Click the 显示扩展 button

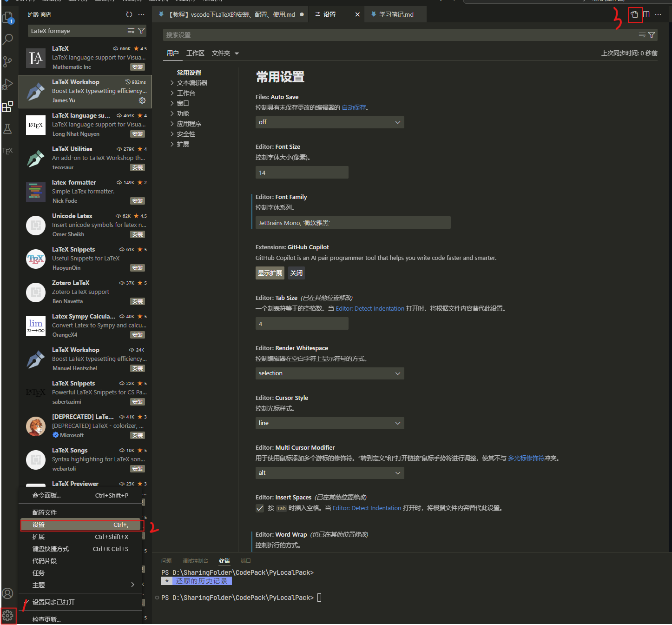270,273
